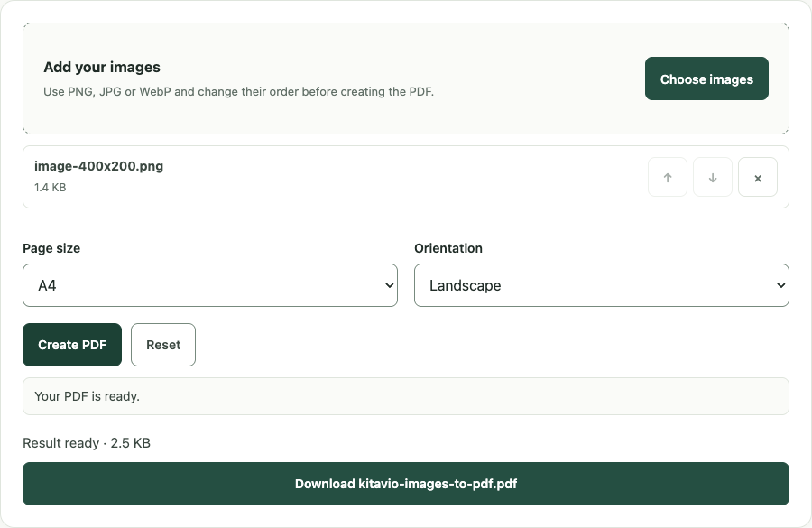Viewport: 812px width, 528px height.
Task: Remove image-400x200.png from the list
Action: [758, 177]
